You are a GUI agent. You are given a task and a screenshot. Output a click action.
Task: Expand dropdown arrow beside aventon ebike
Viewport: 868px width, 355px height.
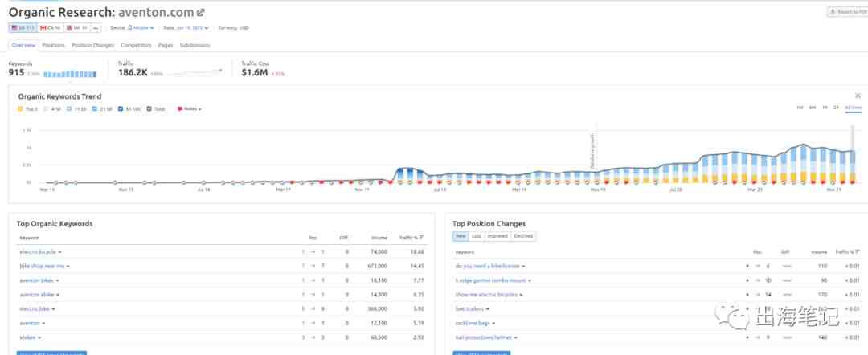pos(58,296)
